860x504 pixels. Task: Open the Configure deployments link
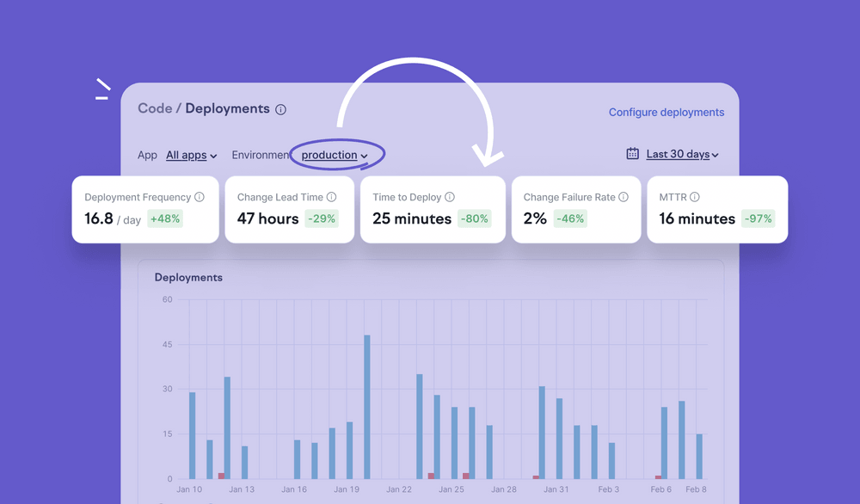click(666, 113)
